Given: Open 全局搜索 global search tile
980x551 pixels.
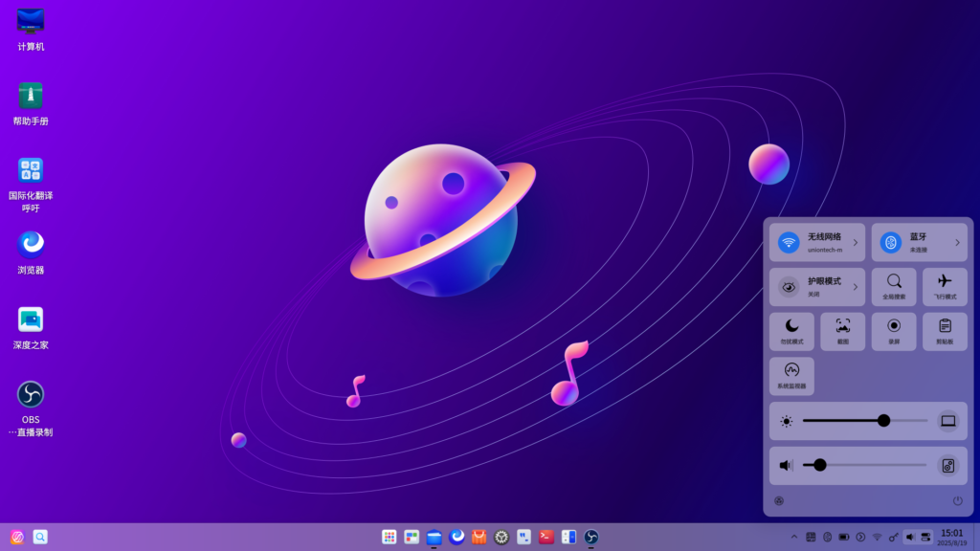Looking at the screenshot, I should tap(894, 286).
